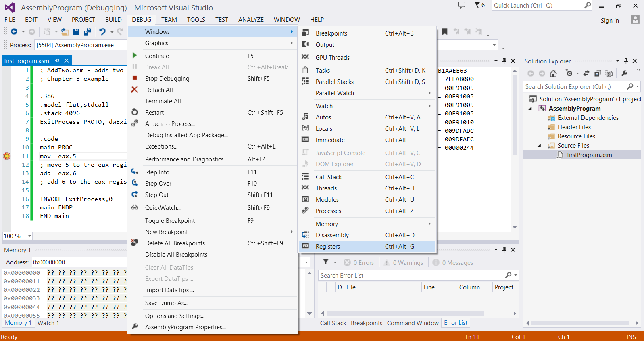Switch to the Watch 1 tab
This screenshot has height=341, width=644.
click(x=48, y=323)
